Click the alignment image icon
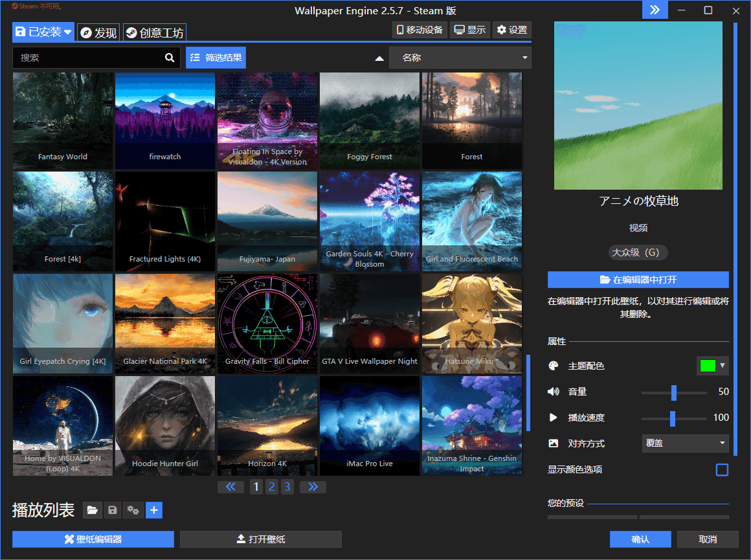This screenshot has width=751, height=560. tap(553, 443)
